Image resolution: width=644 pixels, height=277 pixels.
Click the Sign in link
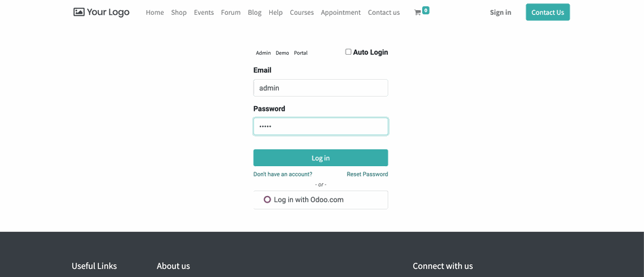pos(501,13)
